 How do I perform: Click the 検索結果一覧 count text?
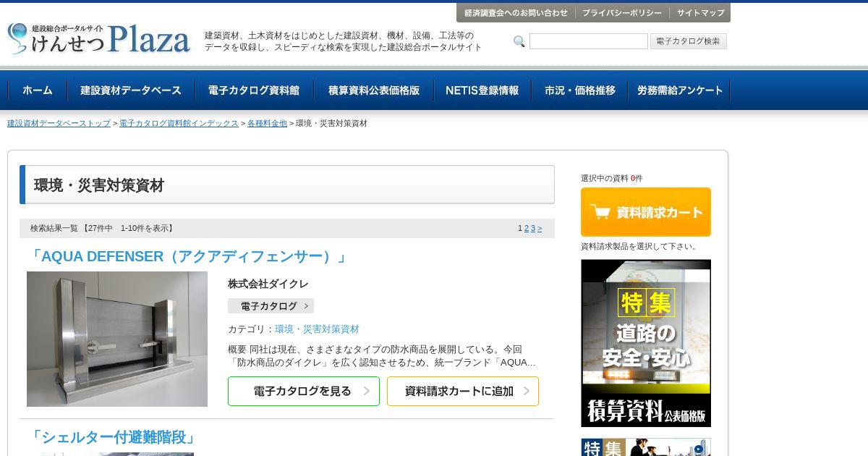click(102, 229)
